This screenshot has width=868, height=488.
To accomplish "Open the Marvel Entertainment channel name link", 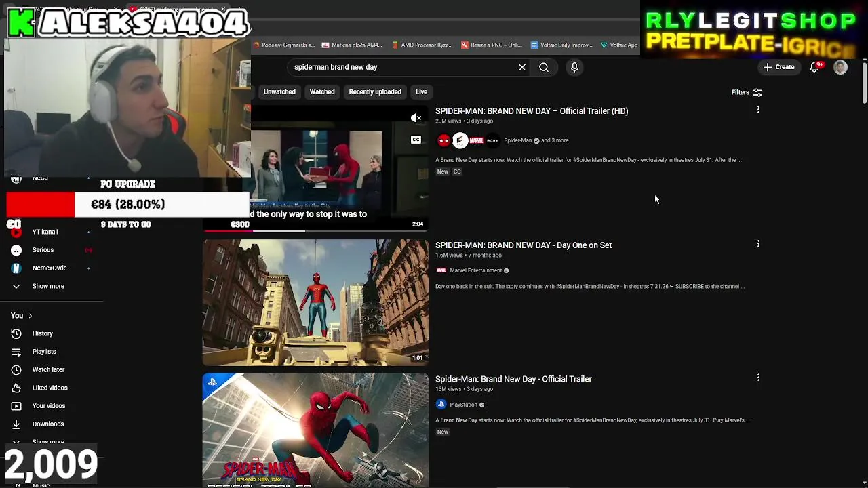I will coord(475,270).
